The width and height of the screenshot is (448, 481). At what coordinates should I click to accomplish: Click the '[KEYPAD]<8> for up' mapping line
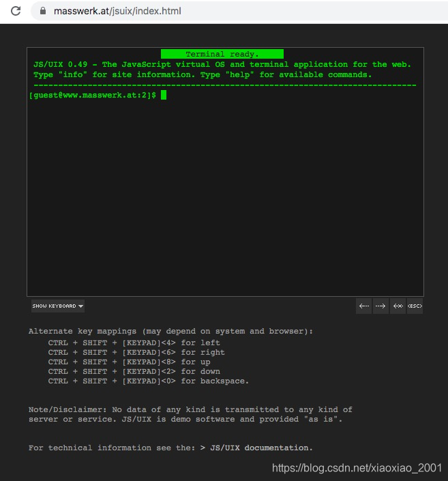pyautogui.click(x=129, y=362)
